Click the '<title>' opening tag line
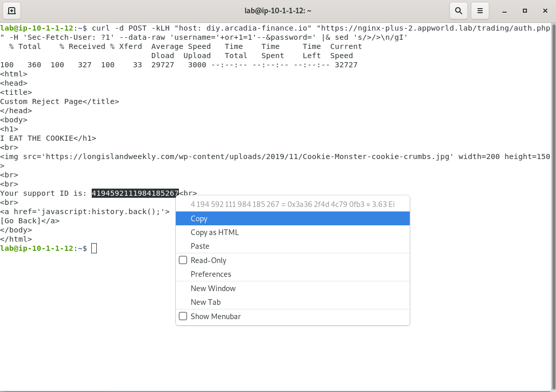Viewport: 556px width, 392px height. (16, 92)
